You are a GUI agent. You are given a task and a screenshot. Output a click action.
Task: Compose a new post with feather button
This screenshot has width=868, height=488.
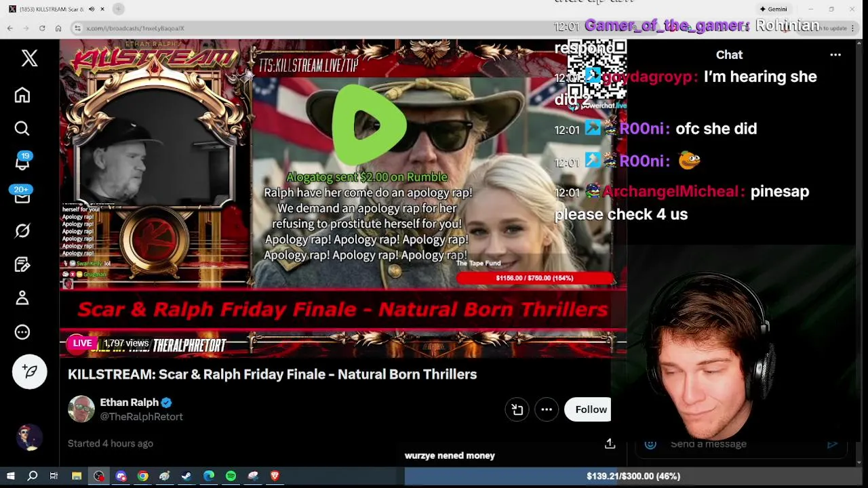click(30, 371)
